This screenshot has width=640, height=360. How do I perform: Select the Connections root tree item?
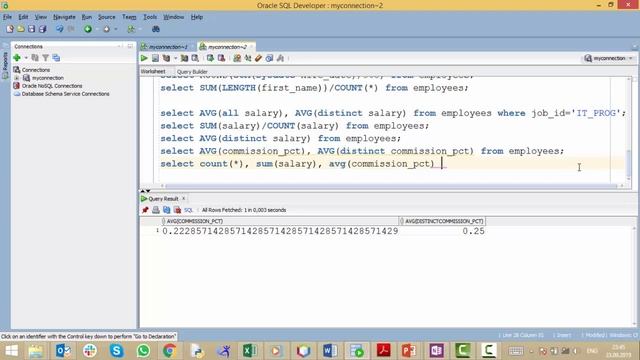click(32, 70)
